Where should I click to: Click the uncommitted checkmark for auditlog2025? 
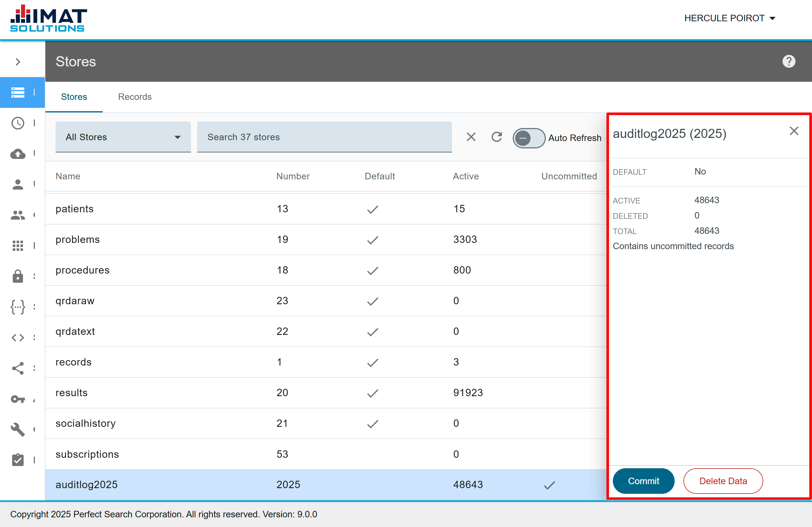pyautogui.click(x=549, y=485)
